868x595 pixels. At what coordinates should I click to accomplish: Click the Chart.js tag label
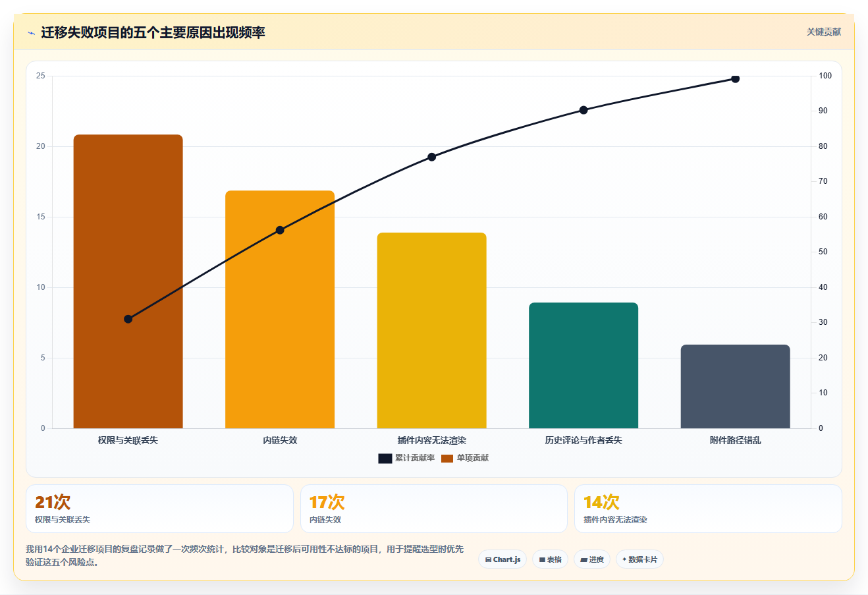506,559
